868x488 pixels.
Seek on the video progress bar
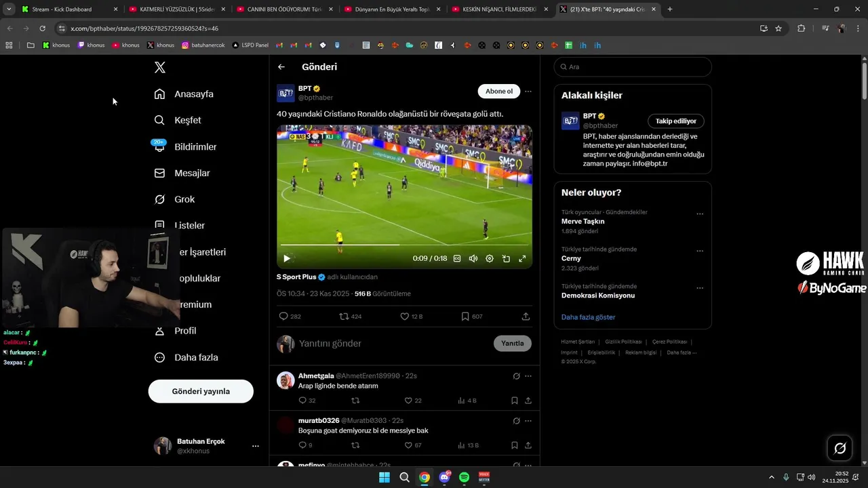(404, 245)
